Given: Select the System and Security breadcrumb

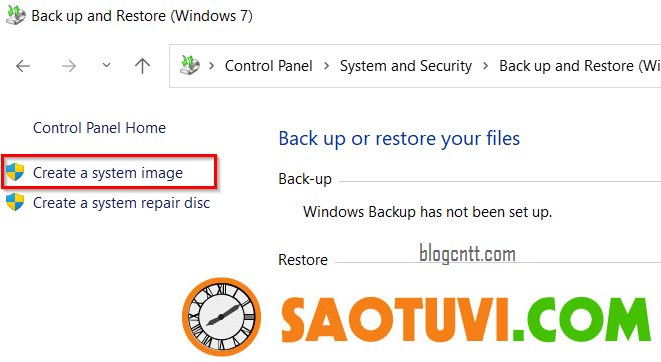Looking at the screenshot, I should point(406,66).
